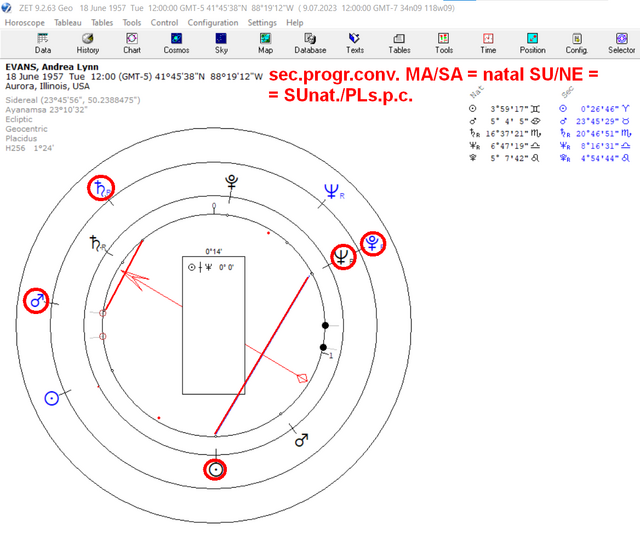Open the Horoscope menu
Viewport: 640px width, 548px height.
(x=24, y=22)
